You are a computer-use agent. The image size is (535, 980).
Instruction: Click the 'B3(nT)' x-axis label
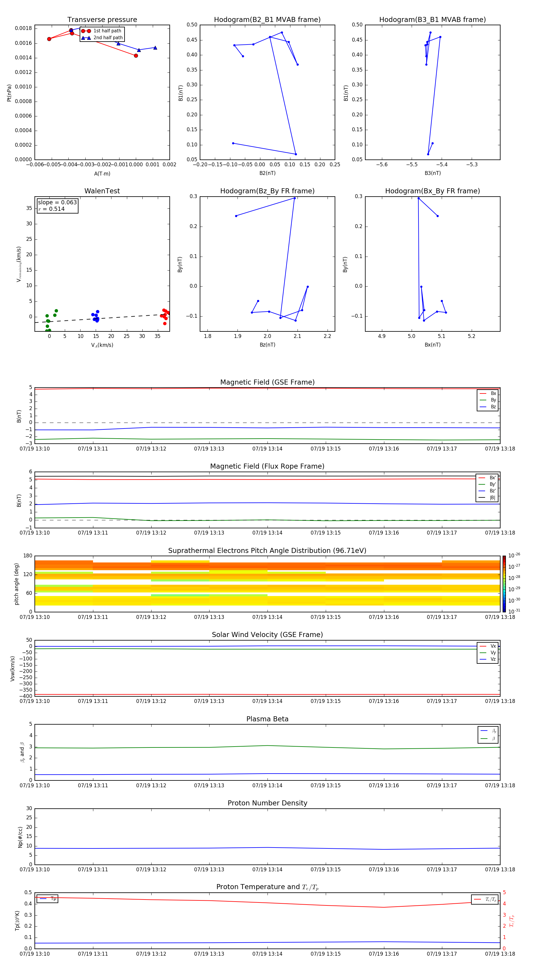[432, 173]
